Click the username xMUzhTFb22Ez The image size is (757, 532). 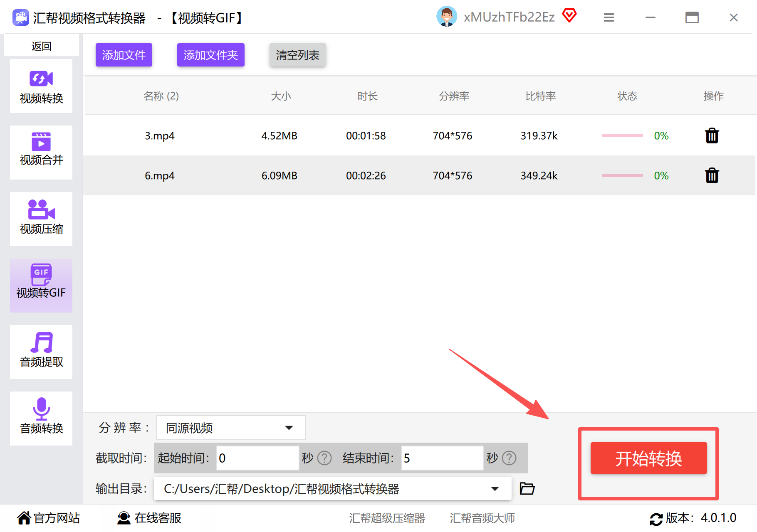(510, 17)
